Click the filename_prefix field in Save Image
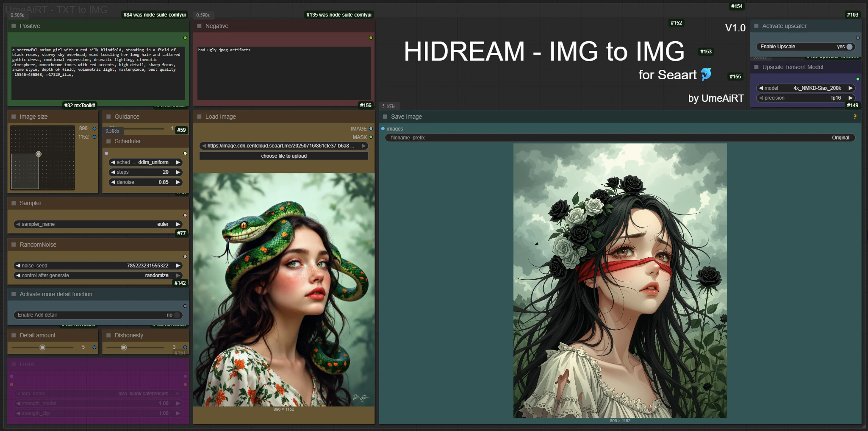 620,138
